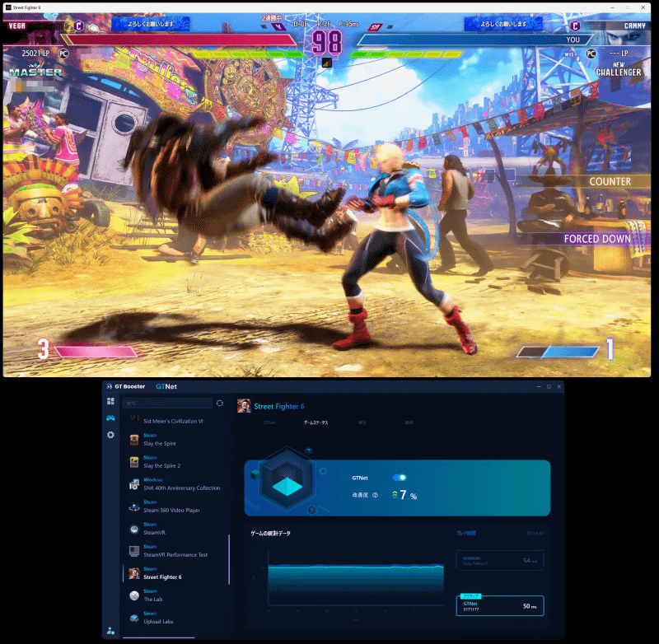This screenshot has height=644, width=659.
Task: Click the "Street Fighter 6" header title
Action: tap(279, 406)
